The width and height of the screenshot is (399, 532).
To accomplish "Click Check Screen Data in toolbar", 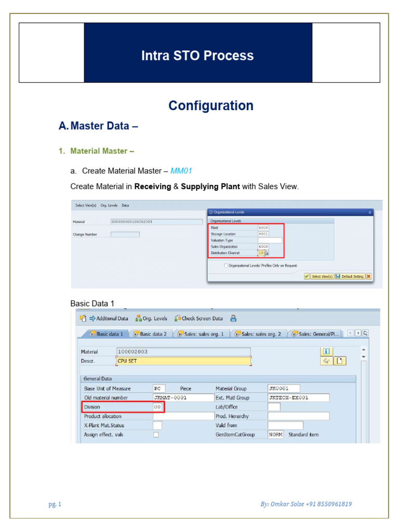I will [198, 318].
